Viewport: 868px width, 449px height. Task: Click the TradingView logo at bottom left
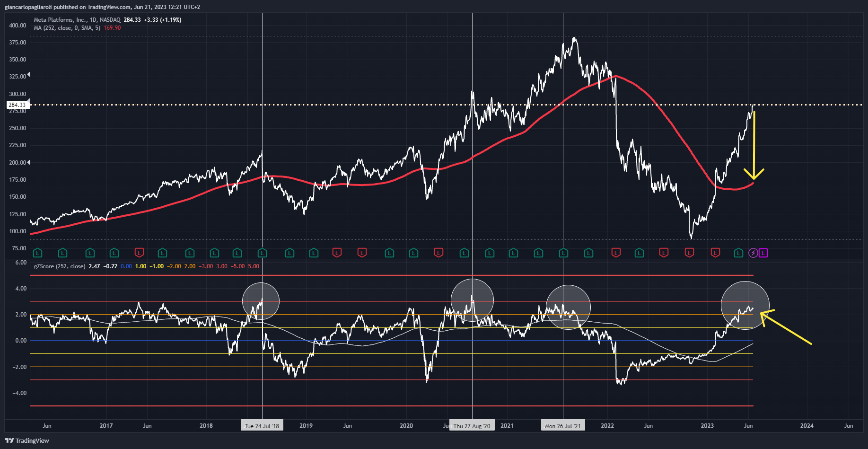(x=27, y=440)
